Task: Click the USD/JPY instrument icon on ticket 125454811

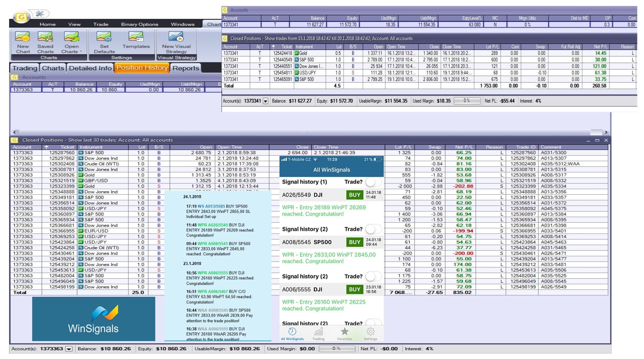Action: [297, 73]
